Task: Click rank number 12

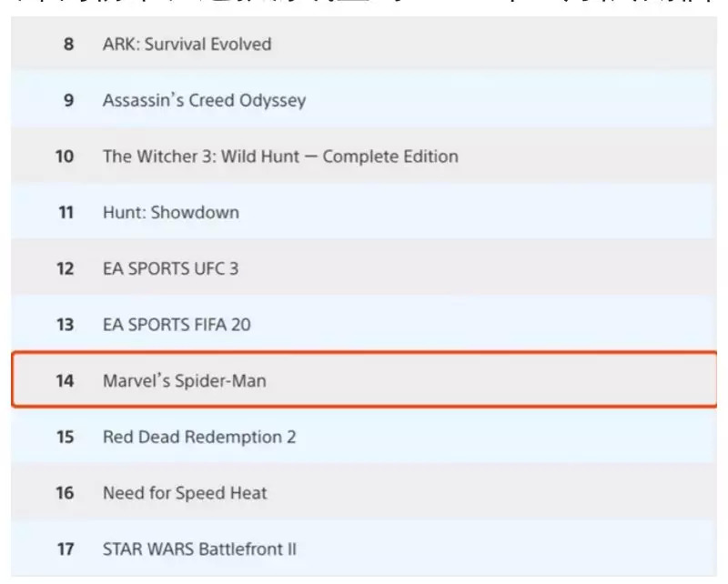Action: coord(65,269)
